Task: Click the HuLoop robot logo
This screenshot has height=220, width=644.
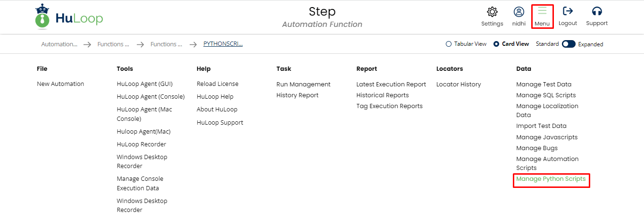Action: click(x=42, y=17)
